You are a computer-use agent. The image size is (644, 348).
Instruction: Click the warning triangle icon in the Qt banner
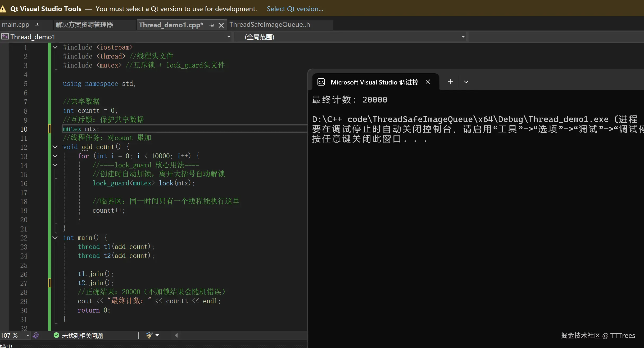click(x=3, y=9)
